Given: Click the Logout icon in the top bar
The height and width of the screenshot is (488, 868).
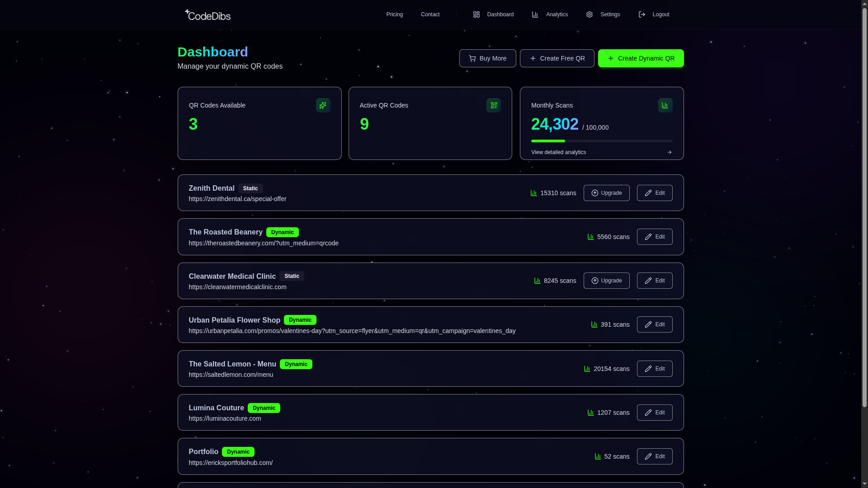Looking at the screenshot, I should [x=642, y=14].
